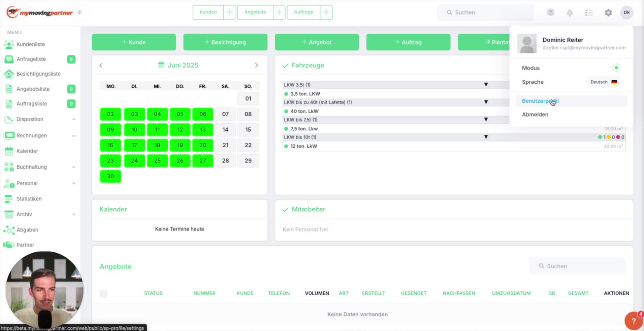644x331 pixels.
Task: Click the Partner sidebar icon
Action: click(x=9, y=245)
